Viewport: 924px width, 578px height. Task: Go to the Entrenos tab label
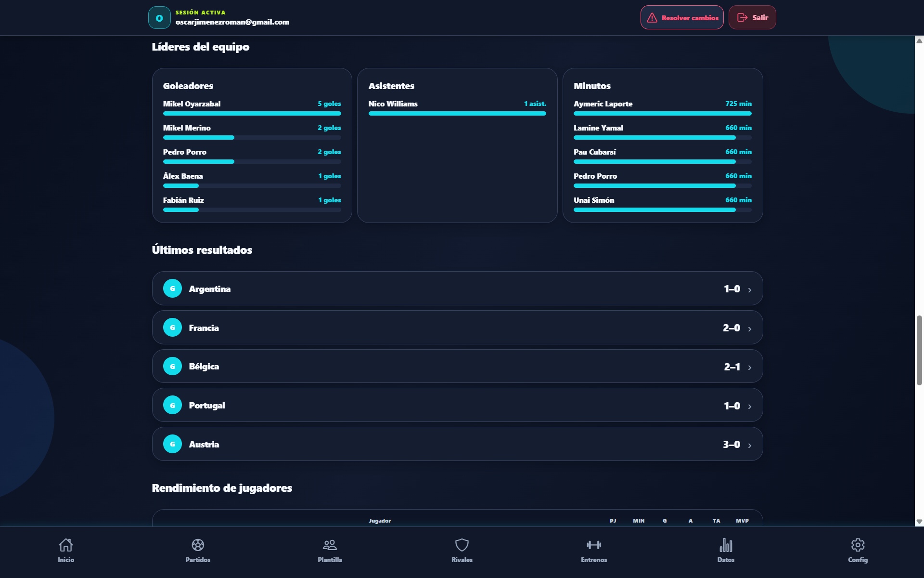click(594, 560)
